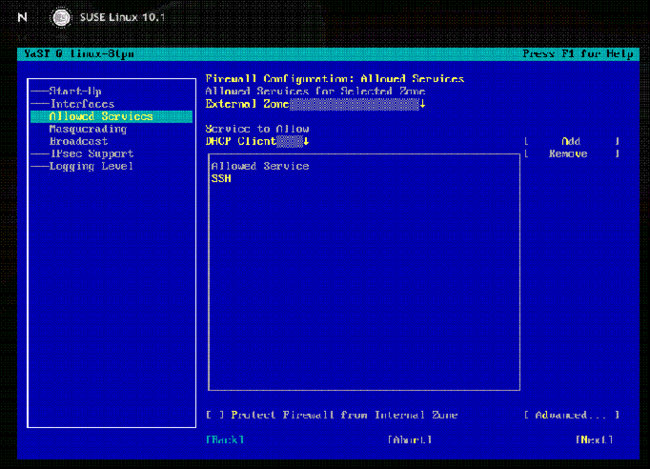Select SSH in the allowed service list
The height and width of the screenshot is (469, 650).
coord(221,179)
